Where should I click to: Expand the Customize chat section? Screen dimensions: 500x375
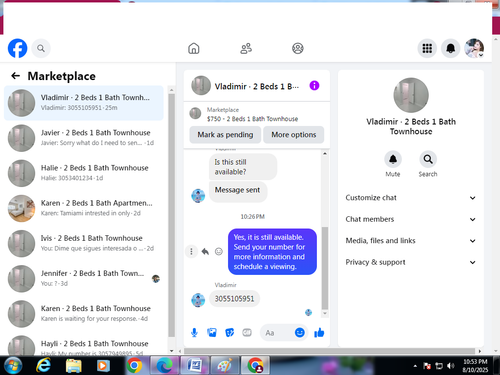pos(411,198)
